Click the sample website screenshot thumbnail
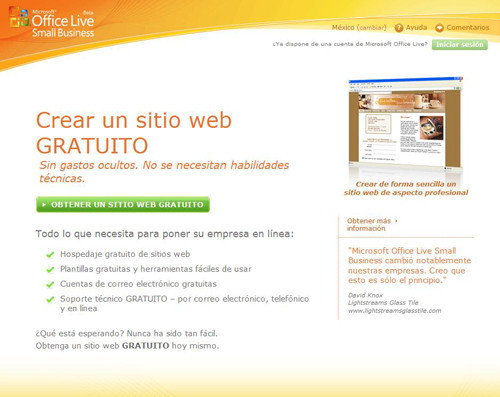The image size is (500, 397). pos(406,124)
